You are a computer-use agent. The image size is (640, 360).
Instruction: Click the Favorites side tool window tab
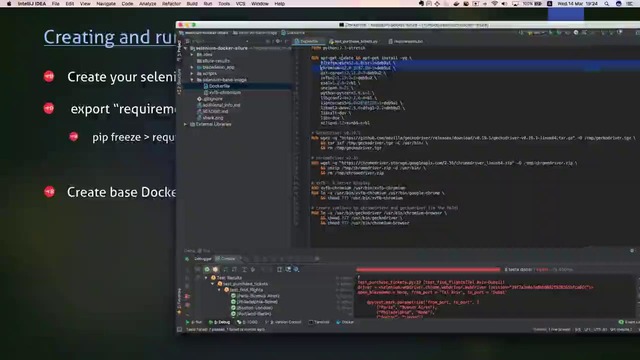[179, 301]
